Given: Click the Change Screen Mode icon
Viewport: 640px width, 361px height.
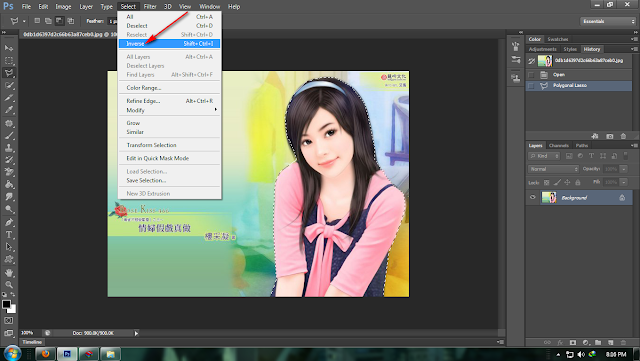Looking at the screenshot, I should click(x=9, y=333).
